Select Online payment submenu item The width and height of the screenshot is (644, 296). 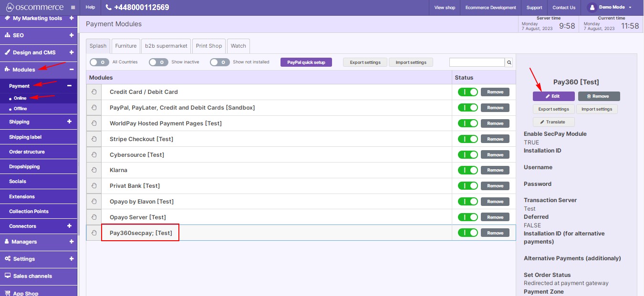pyautogui.click(x=20, y=98)
